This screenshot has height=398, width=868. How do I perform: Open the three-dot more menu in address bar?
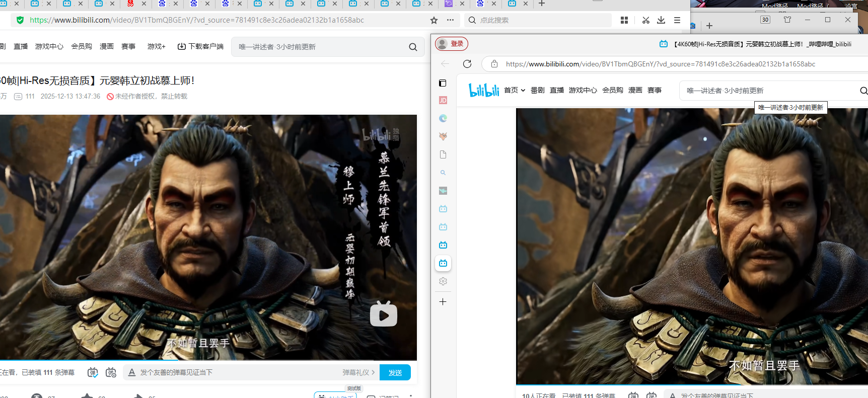pos(450,20)
